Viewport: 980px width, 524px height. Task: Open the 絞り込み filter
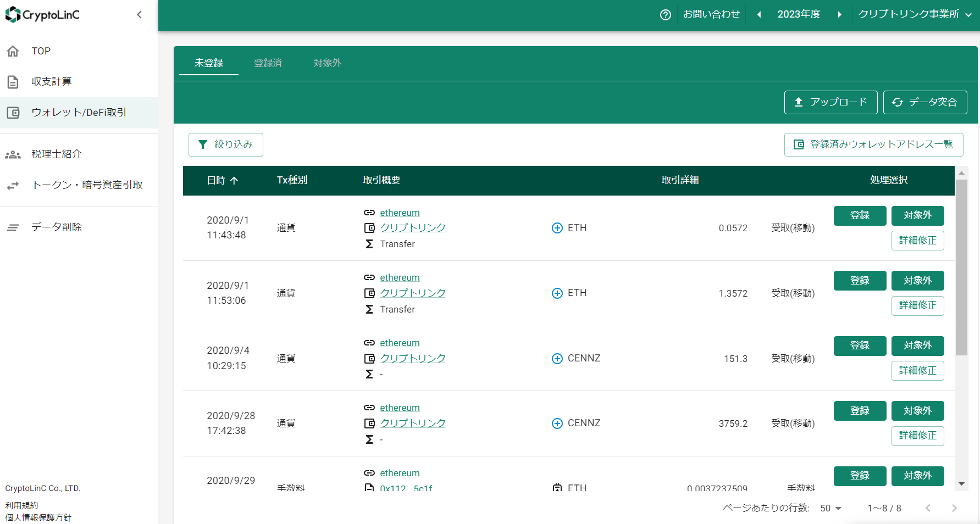[x=225, y=144]
